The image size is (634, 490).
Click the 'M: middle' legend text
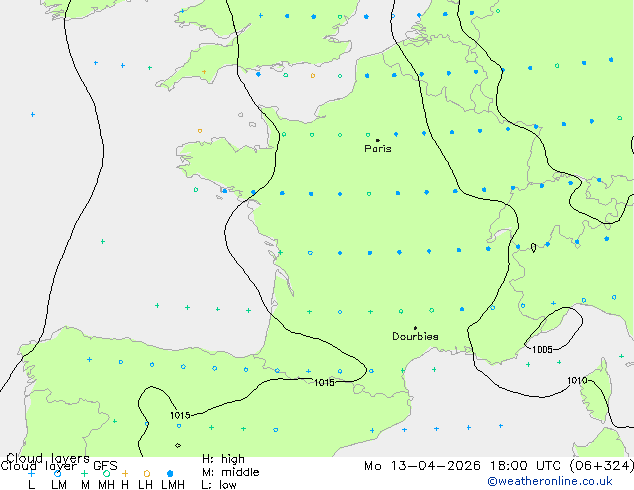[x=230, y=472]
